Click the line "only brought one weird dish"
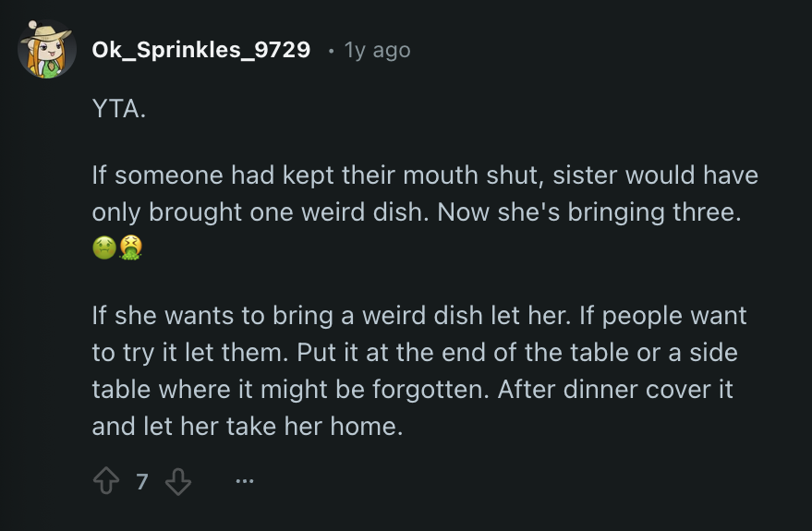The height and width of the screenshot is (531, 812). click(416, 211)
